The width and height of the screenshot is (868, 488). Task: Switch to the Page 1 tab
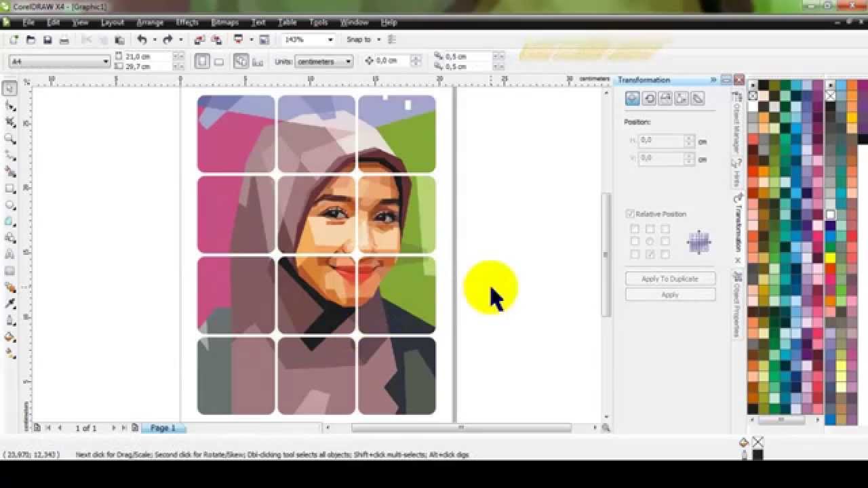163,428
